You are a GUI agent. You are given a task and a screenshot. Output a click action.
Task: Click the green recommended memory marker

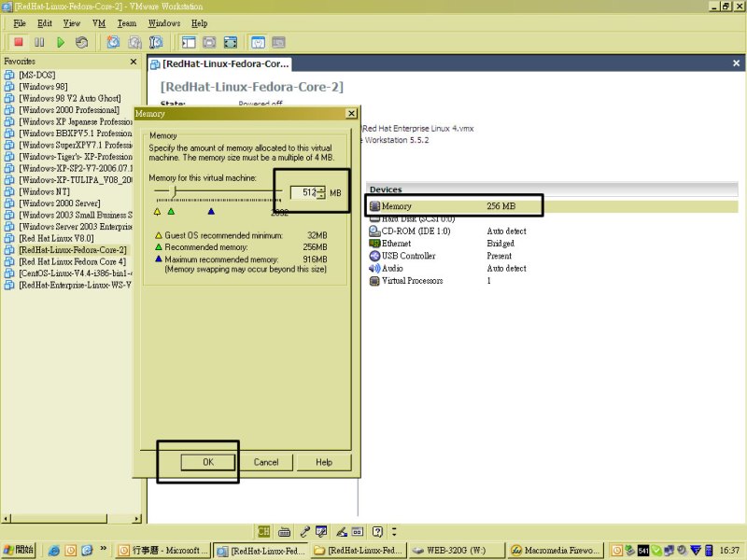pyautogui.click(x=171, y=212)
